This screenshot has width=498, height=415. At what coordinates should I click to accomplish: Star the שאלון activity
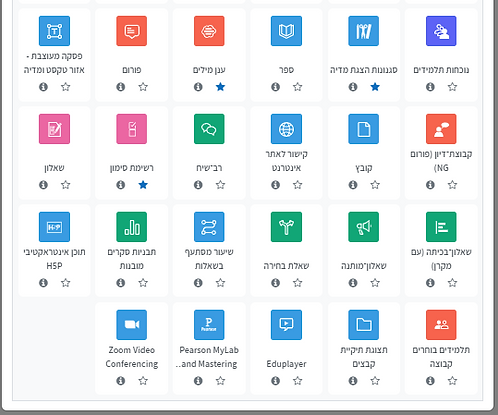(x=66, y=185)
